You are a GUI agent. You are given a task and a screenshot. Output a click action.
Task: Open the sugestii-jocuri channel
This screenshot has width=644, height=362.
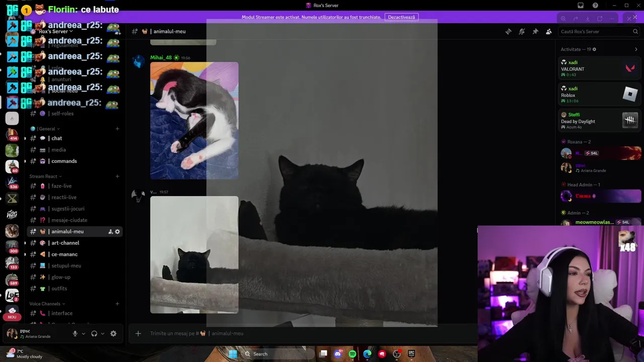(74, 209)
